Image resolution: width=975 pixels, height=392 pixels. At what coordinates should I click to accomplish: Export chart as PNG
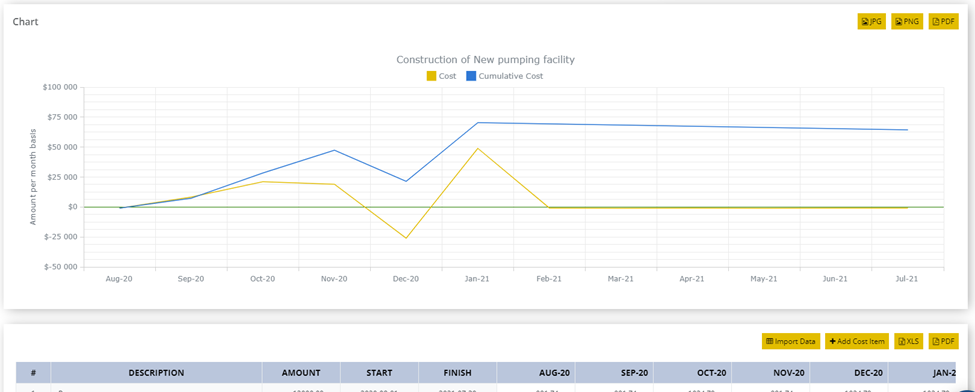(907, 21)
